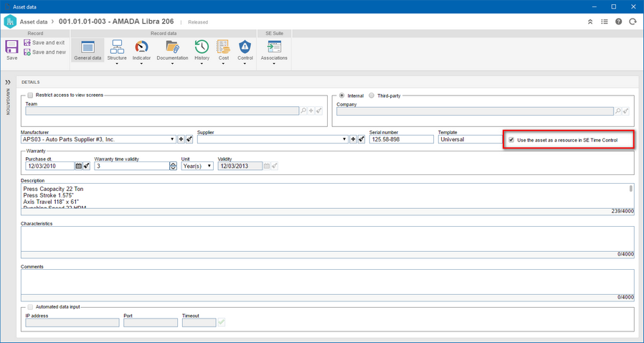Expand the Structure dropdown arrow
Viewport: 644px width, 343px height.
[117, 64]
